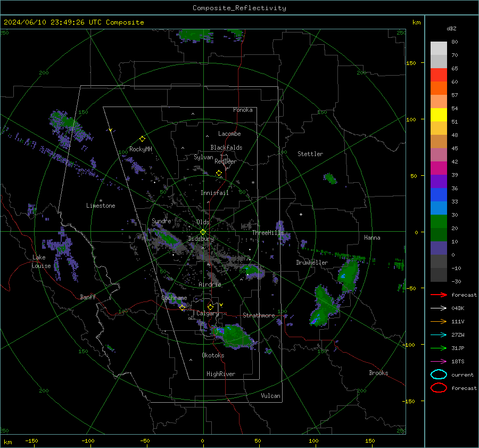The image size is (479, 448).
Task: Click the yellow diamond marker above Calgary
Action: pyautogui.click(x=210, y=307)
